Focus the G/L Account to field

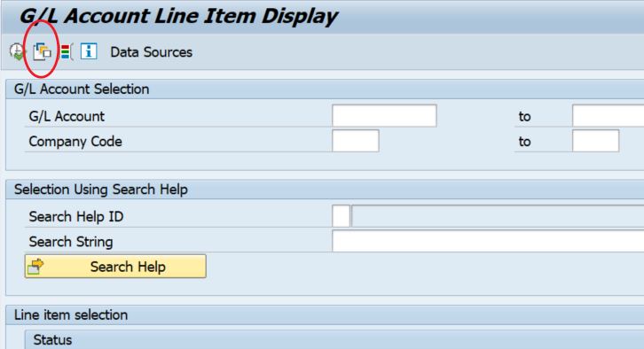pos(609,116)
